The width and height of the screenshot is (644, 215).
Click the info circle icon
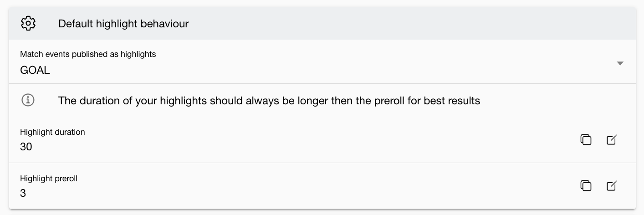click(x=28, y=100)
